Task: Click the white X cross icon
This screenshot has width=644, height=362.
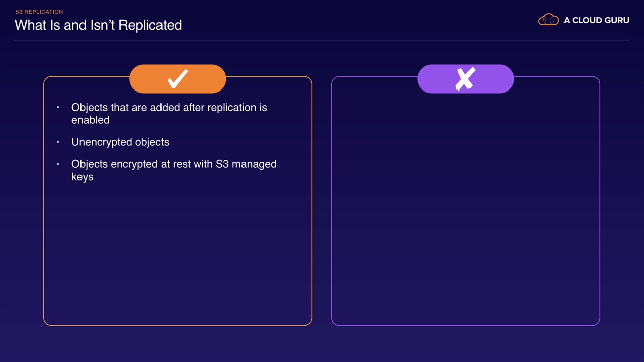Action: (x=465, y=79)
